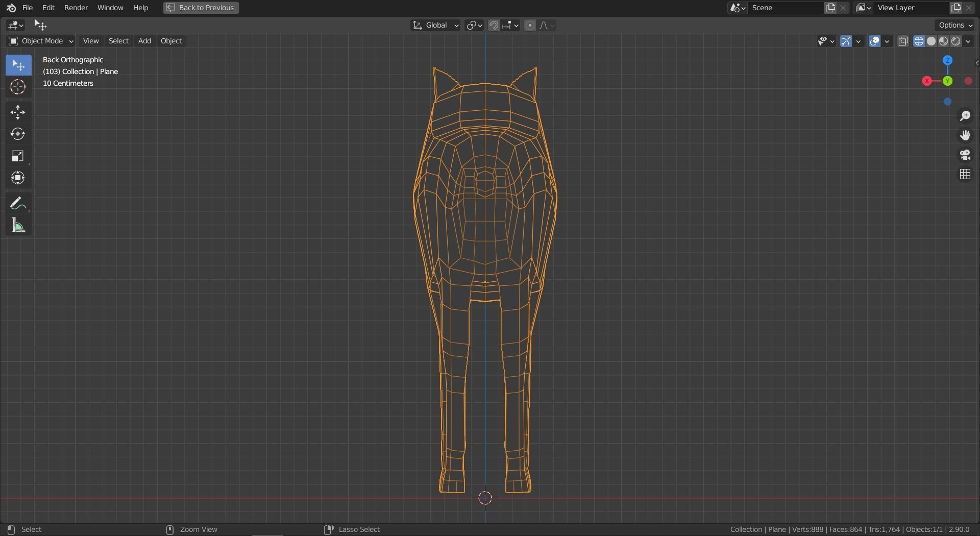The width and height of the screenshot is (980, 536).
Task: Toggle viewport gizmos visibility
Action: point(846,41)
